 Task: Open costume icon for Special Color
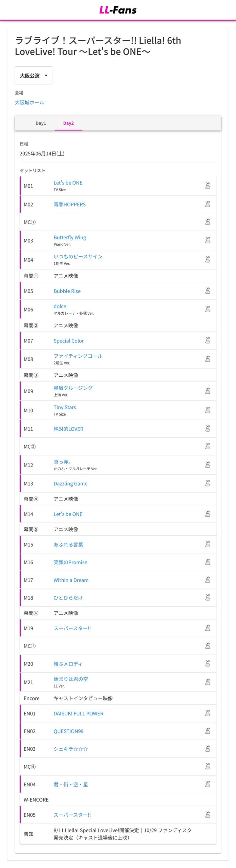tap(208, 340)
